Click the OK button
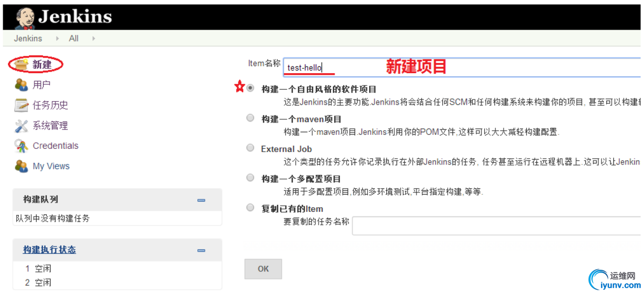This screenshot has width=644, height=294. tap(263, 269)
